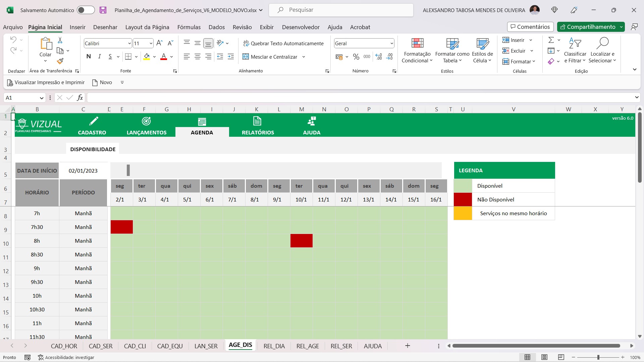The image size is (644, 362).
Task: Open the AGE_DIS sheet tab
Action: click(x=240, y=346)
